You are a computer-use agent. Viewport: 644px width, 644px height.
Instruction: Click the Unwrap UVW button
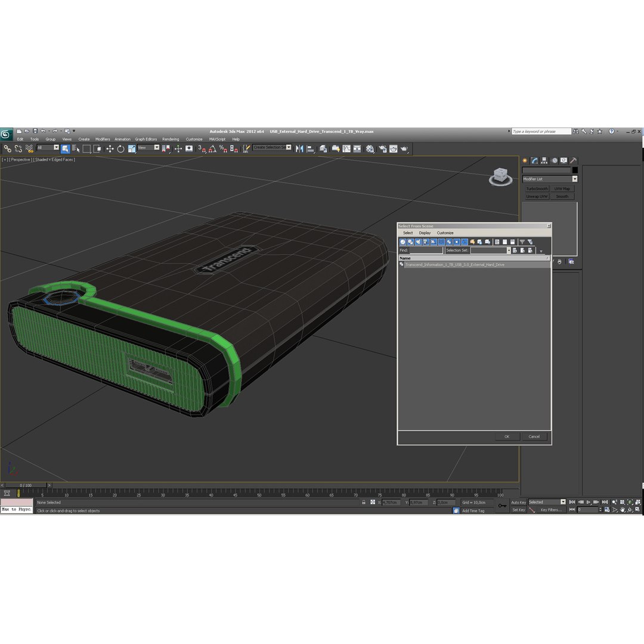537,196
